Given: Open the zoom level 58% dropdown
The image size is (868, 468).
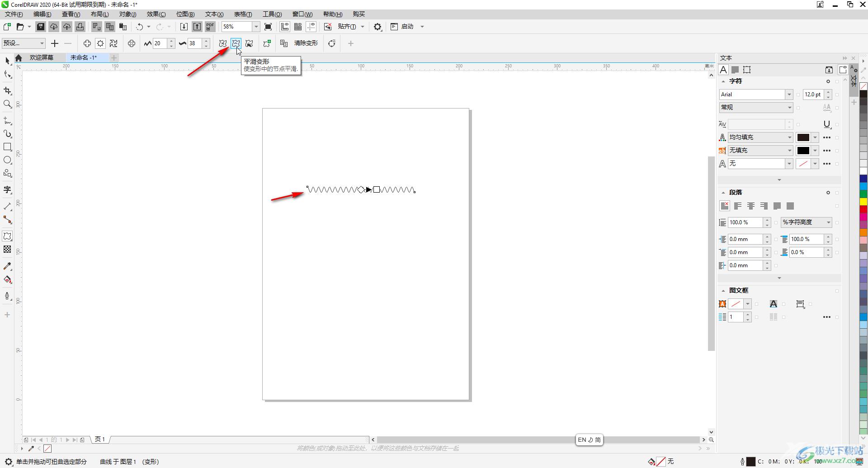Looking at the screenshot, I should pyautogui.click(x=256, y=27).
